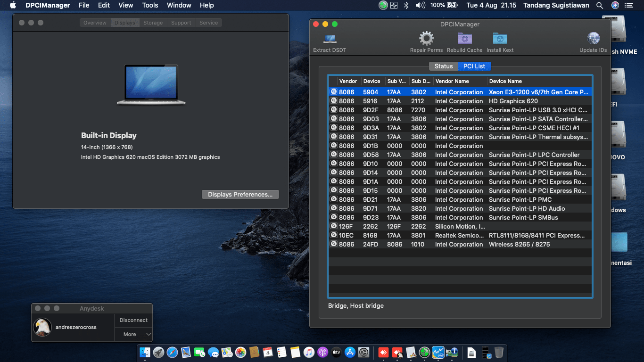Viewport: 644px width, 362px height.
Task: Click the lookup icon on the Sunrise Point-LP HD Audio row
Action: [334, 208]
